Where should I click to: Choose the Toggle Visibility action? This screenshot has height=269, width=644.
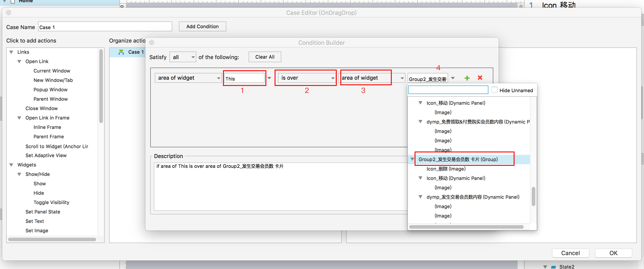click(51, 202)
